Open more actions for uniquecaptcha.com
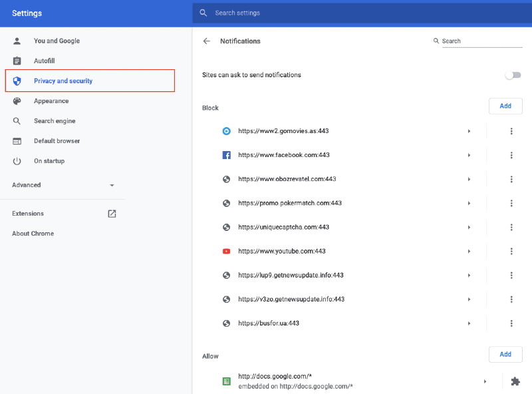The width and height of the screenshot is (532, 394). point(511,227)
